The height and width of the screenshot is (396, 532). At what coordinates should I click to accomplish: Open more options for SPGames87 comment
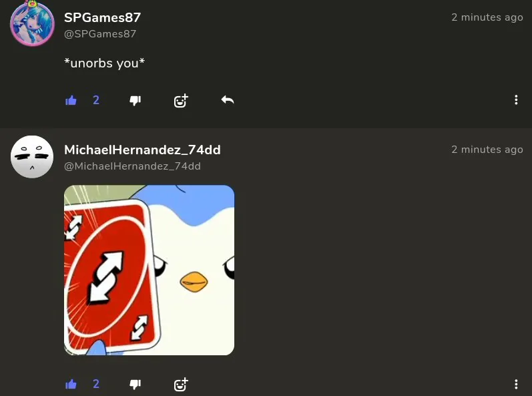pyautogui.click(x=516, y=100)
